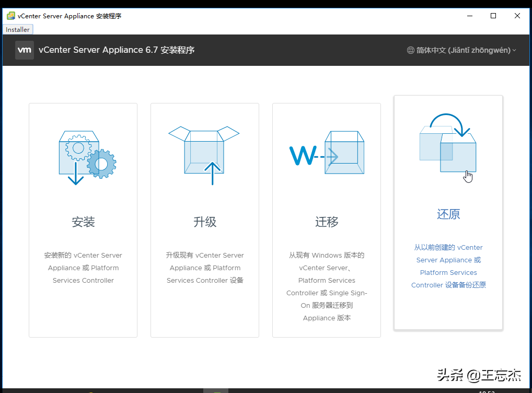Select the 升级 heading
532x393 pixels.
[x=205, y=222]
